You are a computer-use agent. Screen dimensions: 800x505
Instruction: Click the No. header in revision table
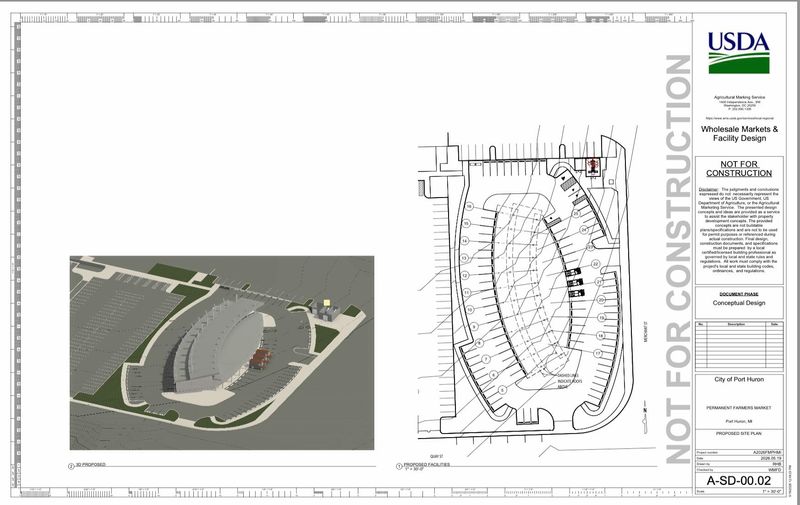coord(701,324)
